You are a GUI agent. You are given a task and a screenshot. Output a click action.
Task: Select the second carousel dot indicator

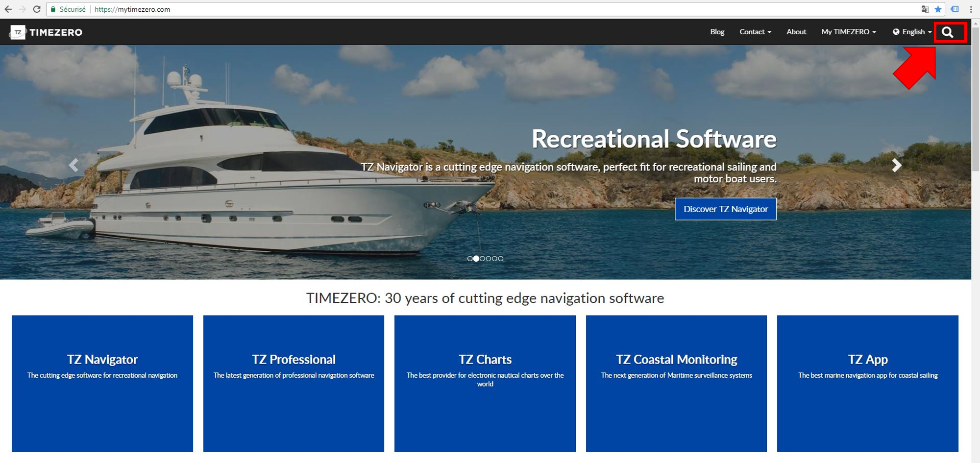click(x=476, y=258)
